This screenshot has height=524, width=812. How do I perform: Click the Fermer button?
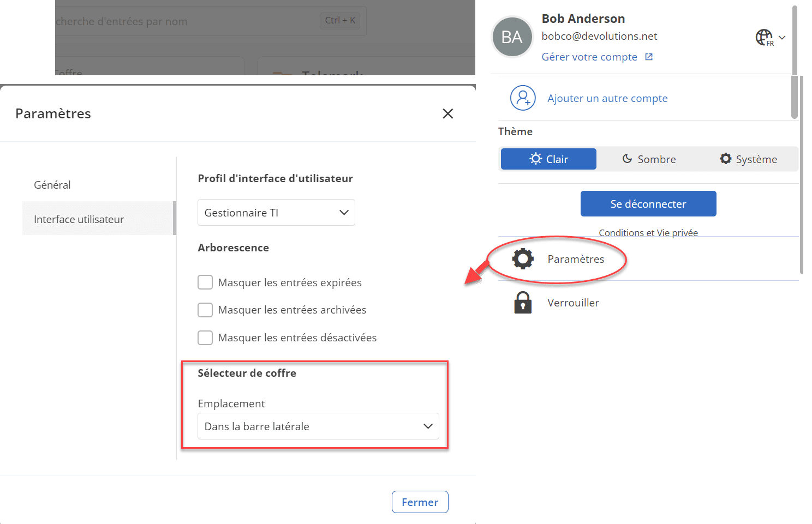point(420,502)
